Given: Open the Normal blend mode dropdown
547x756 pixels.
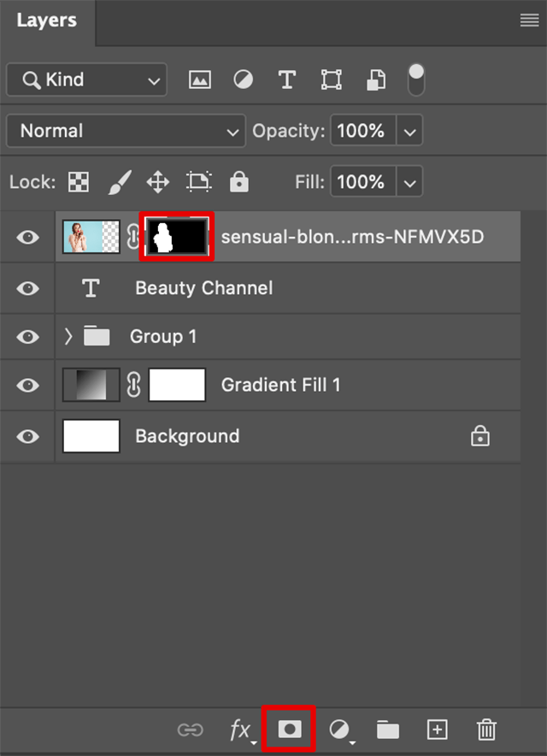Looking at the screenshot, I should (x=126, y=131).
